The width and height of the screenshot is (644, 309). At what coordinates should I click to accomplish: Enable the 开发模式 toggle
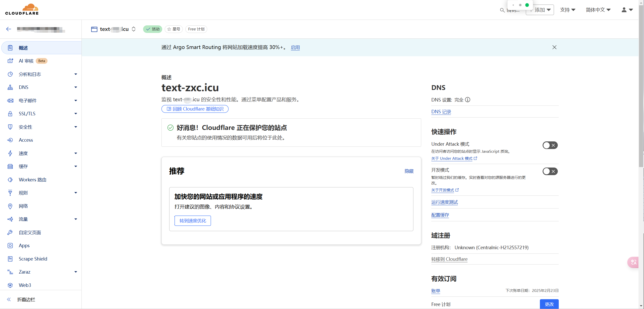(x=550, y=171)
